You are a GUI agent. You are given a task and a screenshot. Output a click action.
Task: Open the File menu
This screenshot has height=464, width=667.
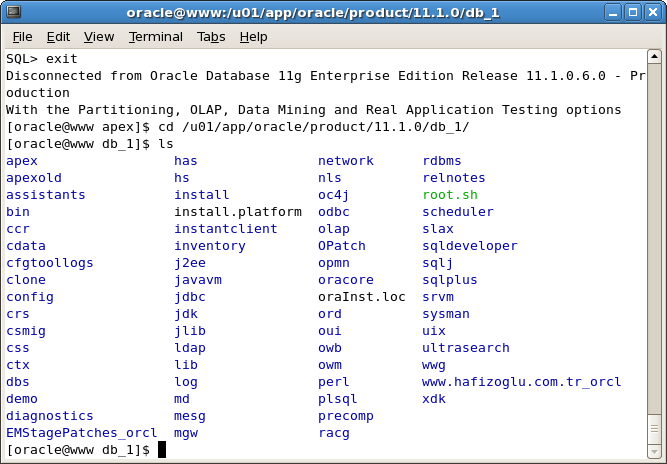[22, 37]
